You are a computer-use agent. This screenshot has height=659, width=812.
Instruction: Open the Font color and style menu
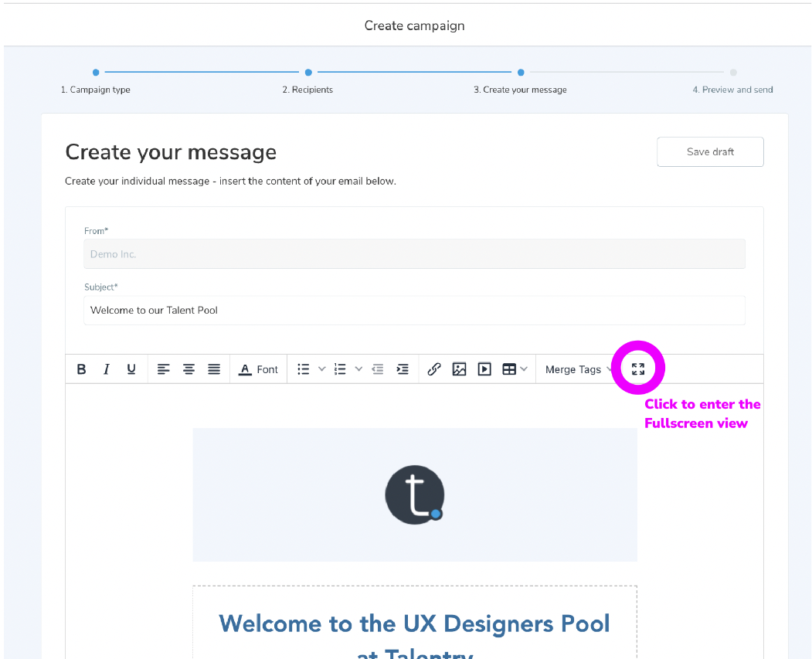tap(258, 369)
